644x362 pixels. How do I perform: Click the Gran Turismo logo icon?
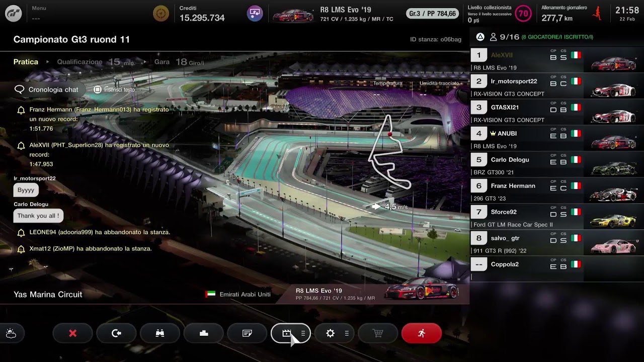14,14
